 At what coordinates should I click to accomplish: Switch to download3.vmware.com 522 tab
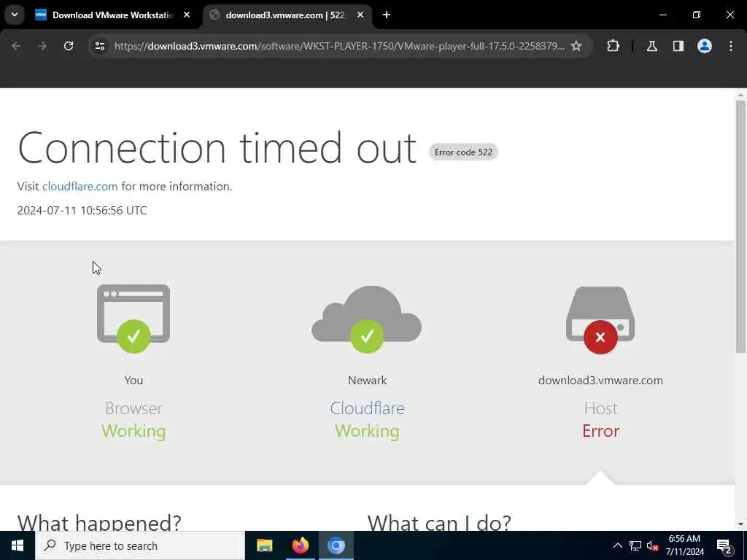coord(285,15)
